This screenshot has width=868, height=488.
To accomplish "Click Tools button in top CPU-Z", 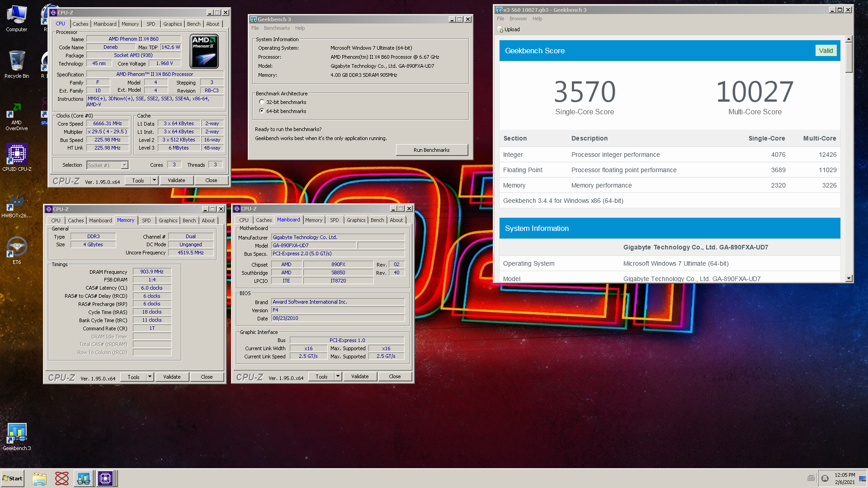I will click(x=138, y=180).
